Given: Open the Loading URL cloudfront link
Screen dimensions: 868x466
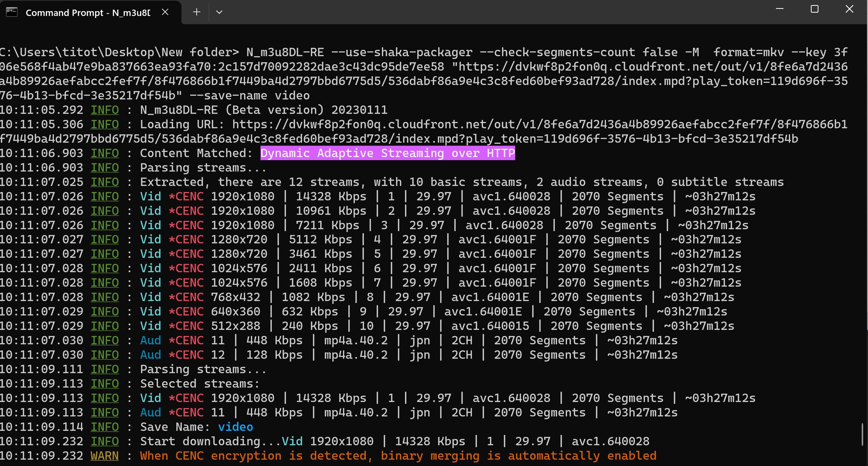Looking at the screenshot, I should [539, 124].
